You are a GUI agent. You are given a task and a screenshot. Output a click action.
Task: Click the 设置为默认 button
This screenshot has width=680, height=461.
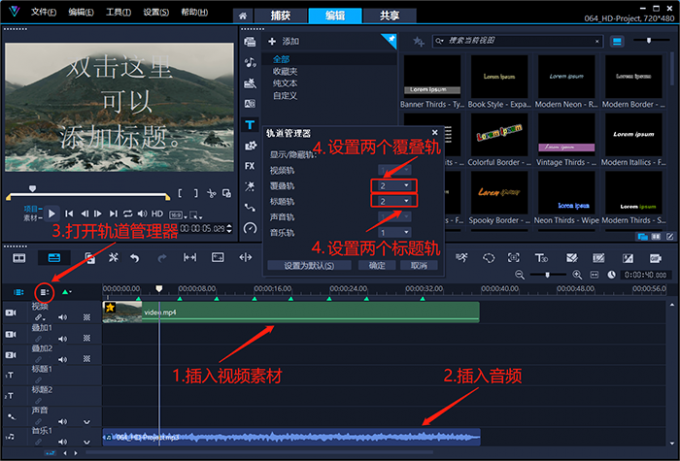pos(309,265)
